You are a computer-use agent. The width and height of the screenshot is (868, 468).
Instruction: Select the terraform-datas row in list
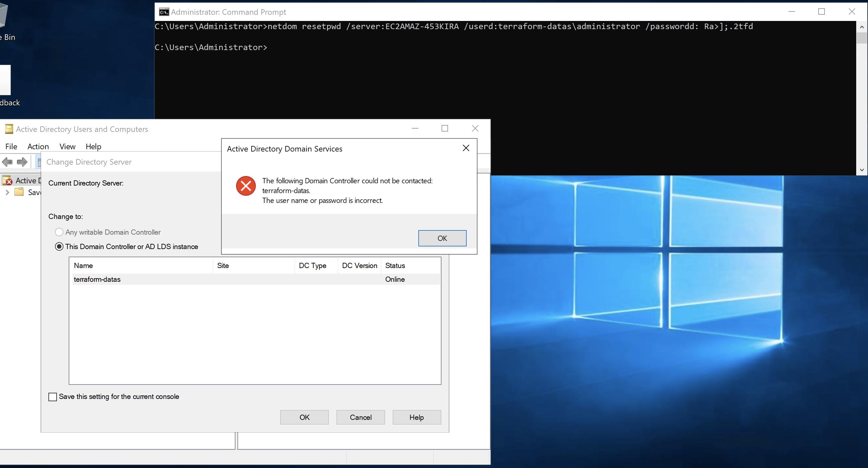click(97, 279)
